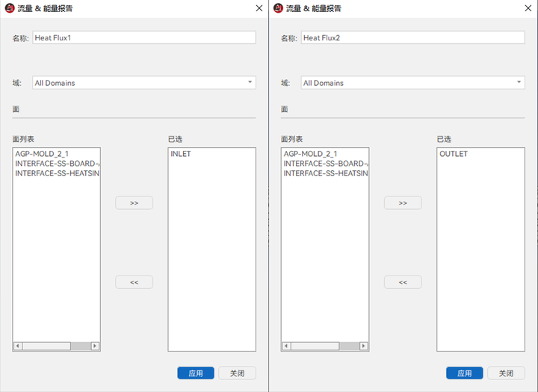Screen dimensions: 538x392
Task: Click the app logo icon in Heat Flux1 dialog title
Action: [10, 8]
